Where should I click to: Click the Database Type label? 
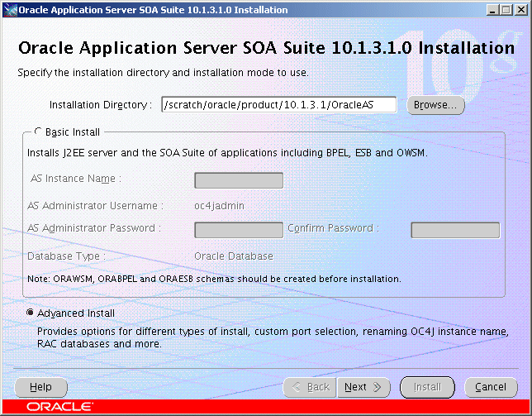66,256
